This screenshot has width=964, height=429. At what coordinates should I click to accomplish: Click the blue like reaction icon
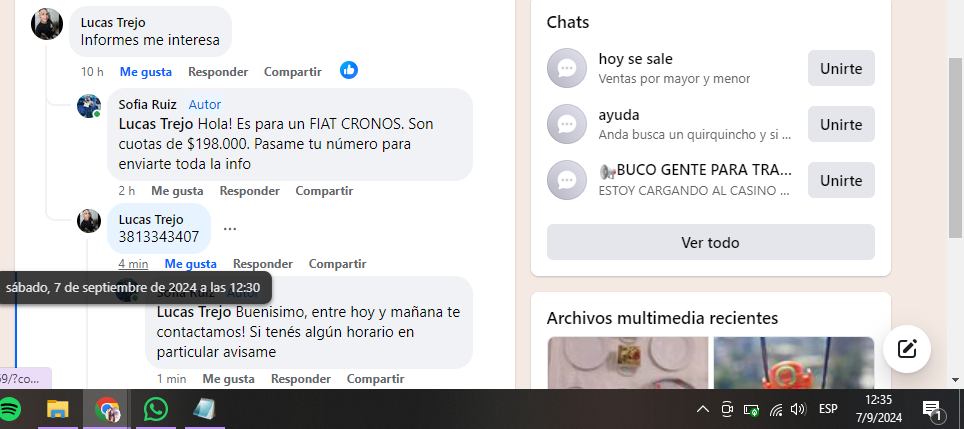point(349,71)
